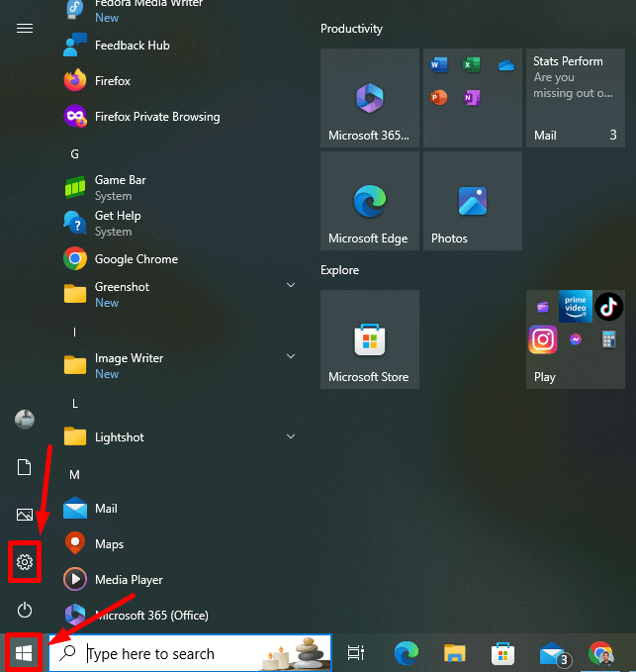This screenshot has width=636, height=672.
Task: Launch the Photos tile
Action: pyautogui.click(x=472, y=201)
